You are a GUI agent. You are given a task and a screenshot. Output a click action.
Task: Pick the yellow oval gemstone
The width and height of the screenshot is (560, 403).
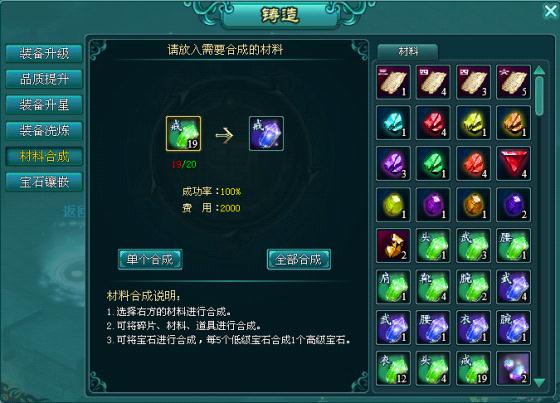[393, 205]
